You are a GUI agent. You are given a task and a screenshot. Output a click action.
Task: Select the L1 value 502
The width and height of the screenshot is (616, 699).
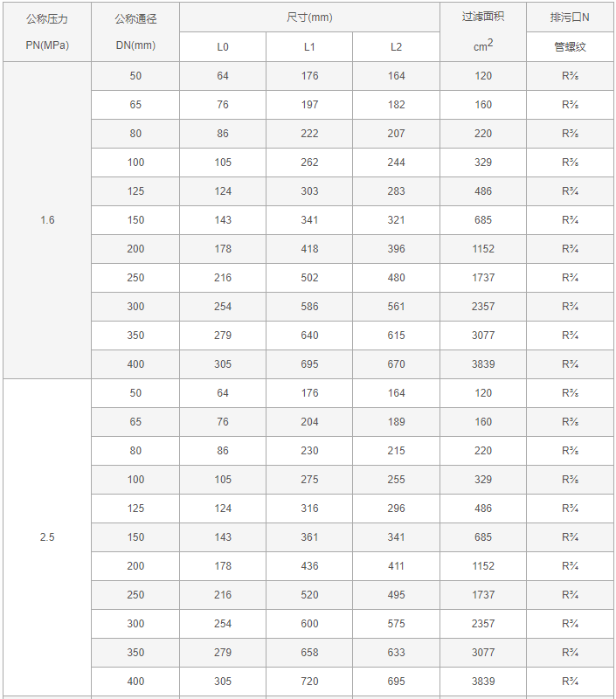pos(309,278)
